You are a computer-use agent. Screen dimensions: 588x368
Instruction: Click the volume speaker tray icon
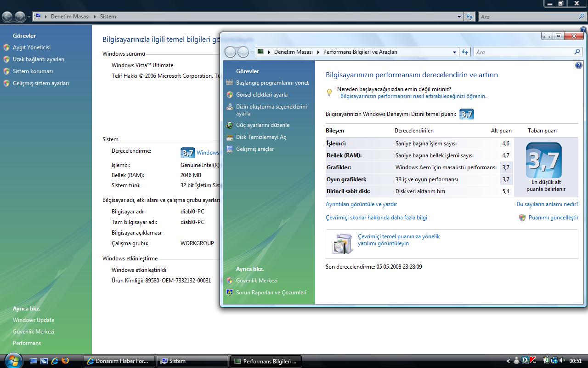tap(562, 361)
